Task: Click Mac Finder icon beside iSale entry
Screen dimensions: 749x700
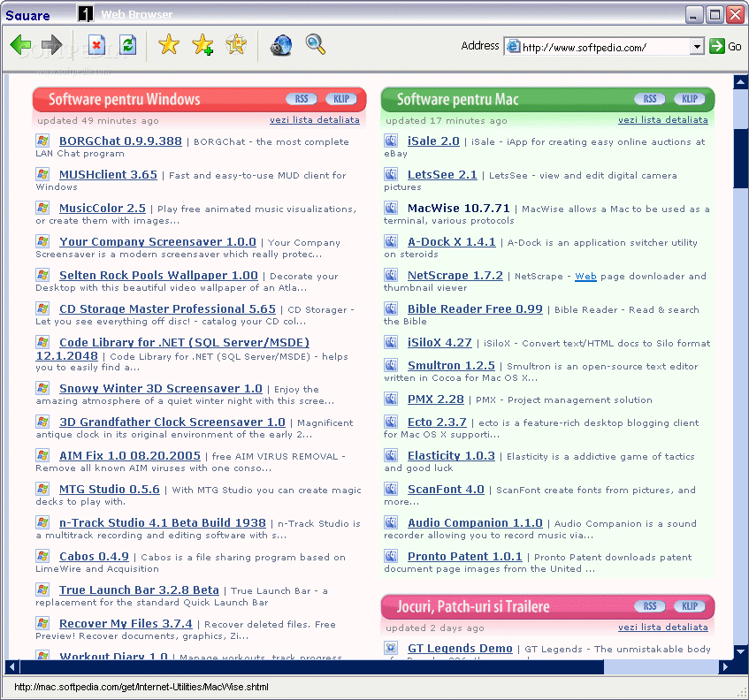Action: coord(391,141)
